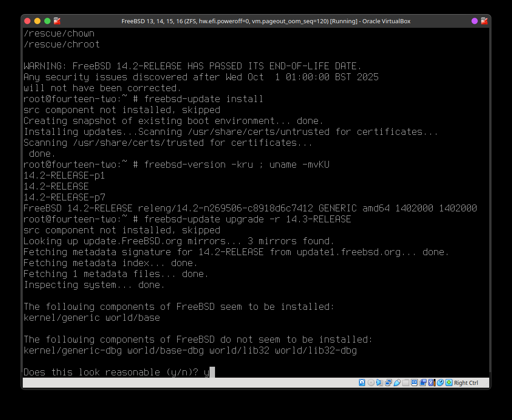This screenshot has height=420, width=512.
Task: Click the display settings status icon
Action: coord(415,383)
